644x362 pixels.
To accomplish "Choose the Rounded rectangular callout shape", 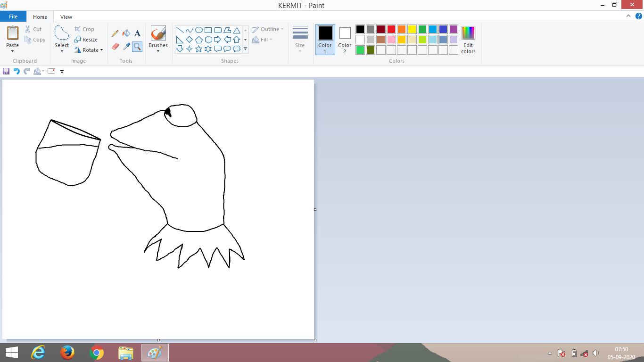I will (x=217, y=49).
